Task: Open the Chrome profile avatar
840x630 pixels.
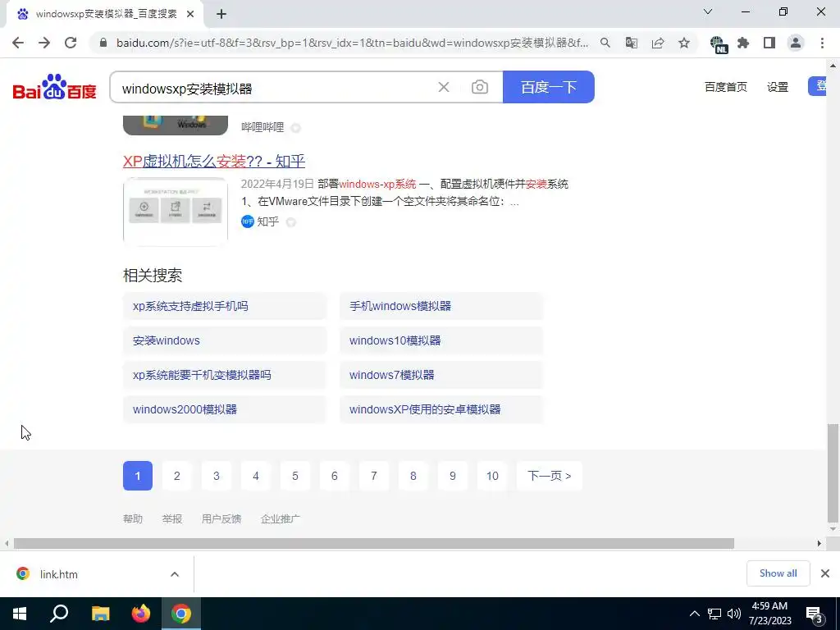Action: click(796, 43)
